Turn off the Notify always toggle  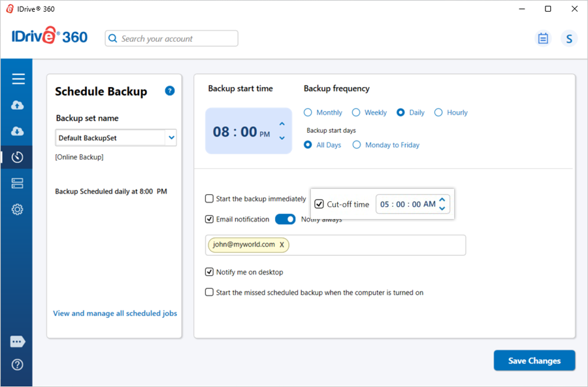click(x=286, y=219)
